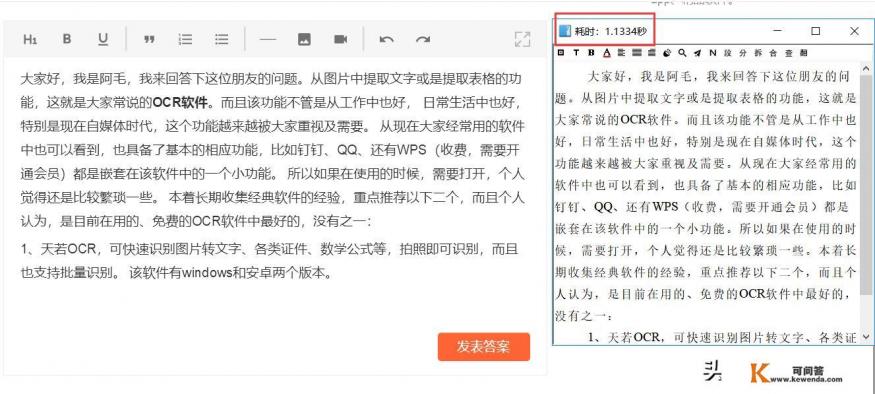Viewport: 875px width, 394px height.
Task: Click the 翻 translate button in OCR toolbar
Action: point(804,52)
